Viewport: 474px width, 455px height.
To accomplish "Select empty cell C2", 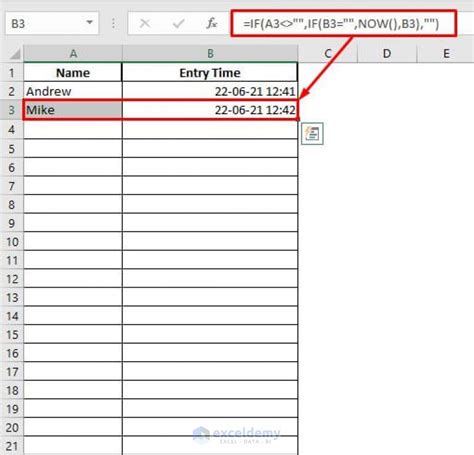I will (328, 91).
